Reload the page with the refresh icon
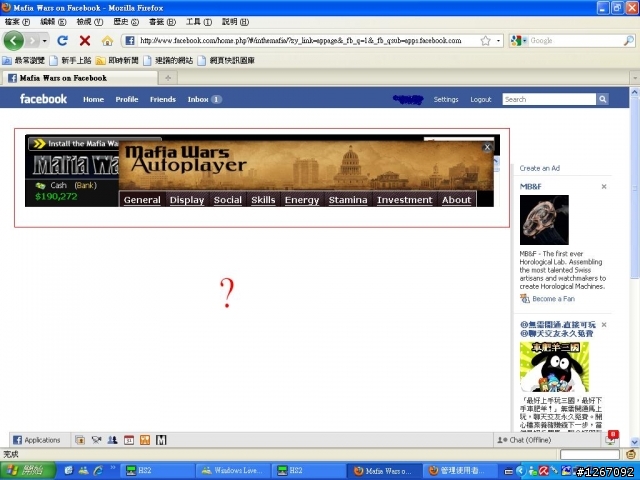 (62, 40)
